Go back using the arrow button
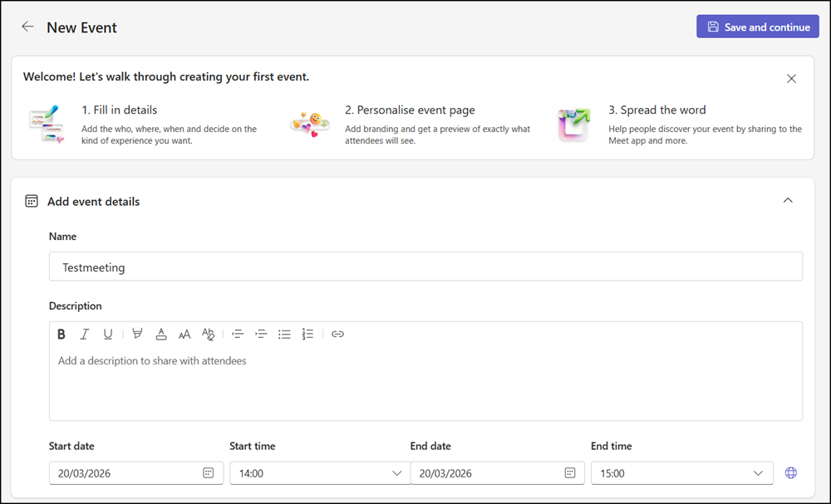This screenshot has height=504, width=831. (27, 27)
